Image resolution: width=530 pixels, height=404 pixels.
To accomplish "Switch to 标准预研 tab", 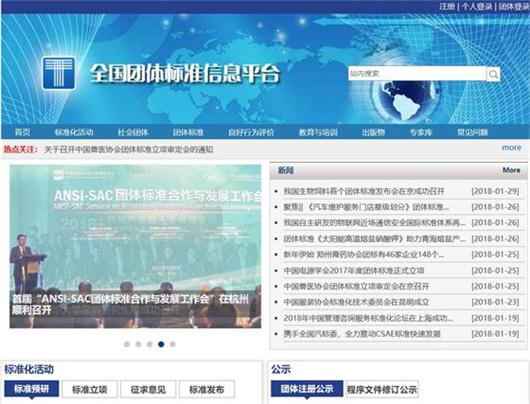I will (31, 389).
